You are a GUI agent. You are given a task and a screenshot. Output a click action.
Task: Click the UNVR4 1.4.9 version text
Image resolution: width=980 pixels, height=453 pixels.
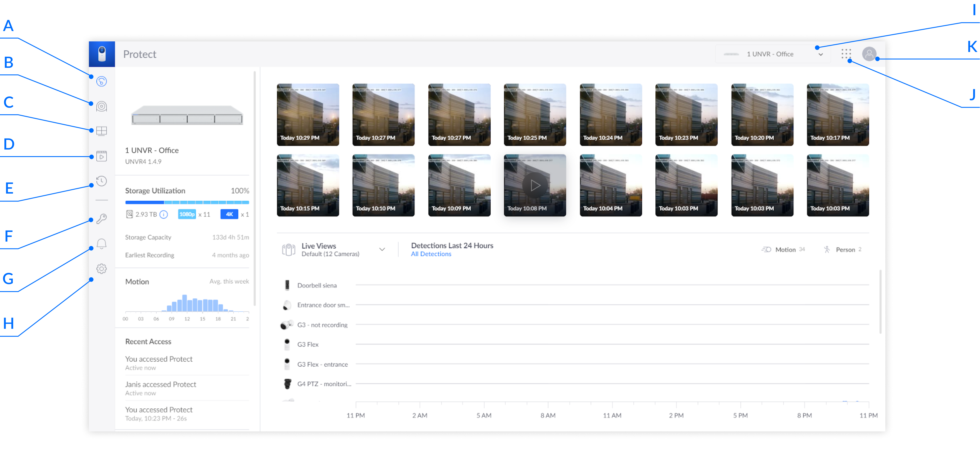coord(143,161)
